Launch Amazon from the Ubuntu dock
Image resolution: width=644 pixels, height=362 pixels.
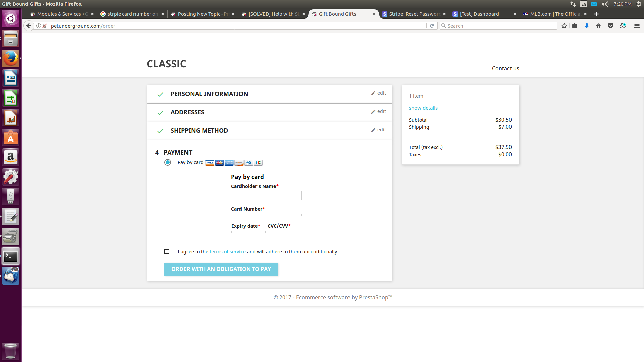tap(11, 157)
